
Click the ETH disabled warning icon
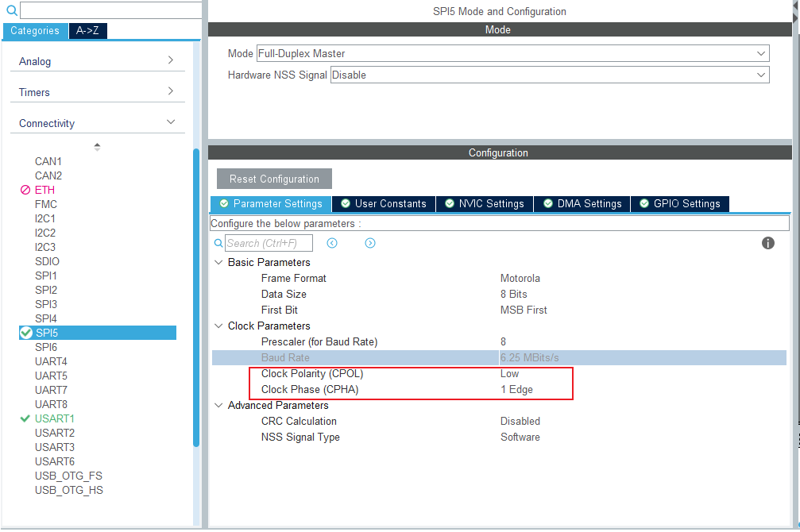[x=25, y=190]
